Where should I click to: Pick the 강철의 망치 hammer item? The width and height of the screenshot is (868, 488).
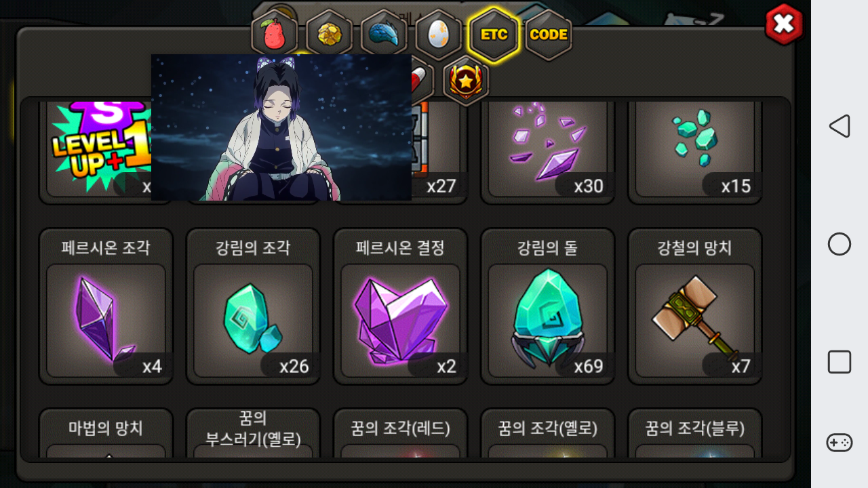coord(694,306)
